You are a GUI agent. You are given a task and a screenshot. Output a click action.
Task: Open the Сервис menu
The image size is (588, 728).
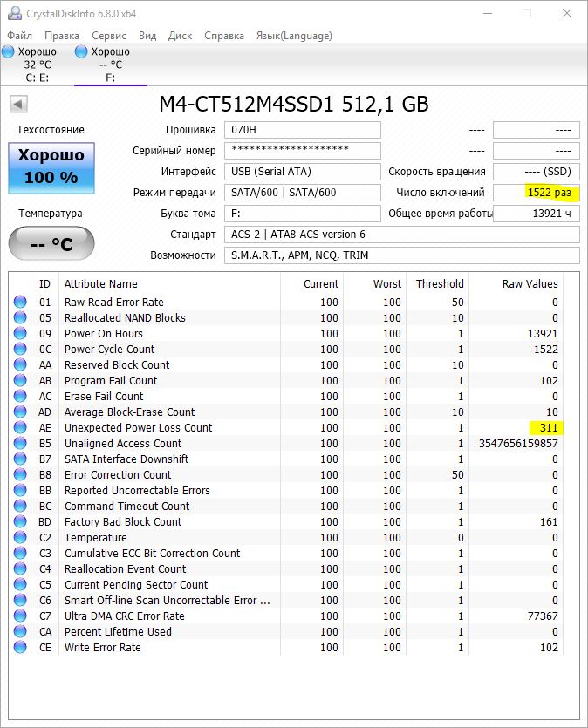coord(109,36)
